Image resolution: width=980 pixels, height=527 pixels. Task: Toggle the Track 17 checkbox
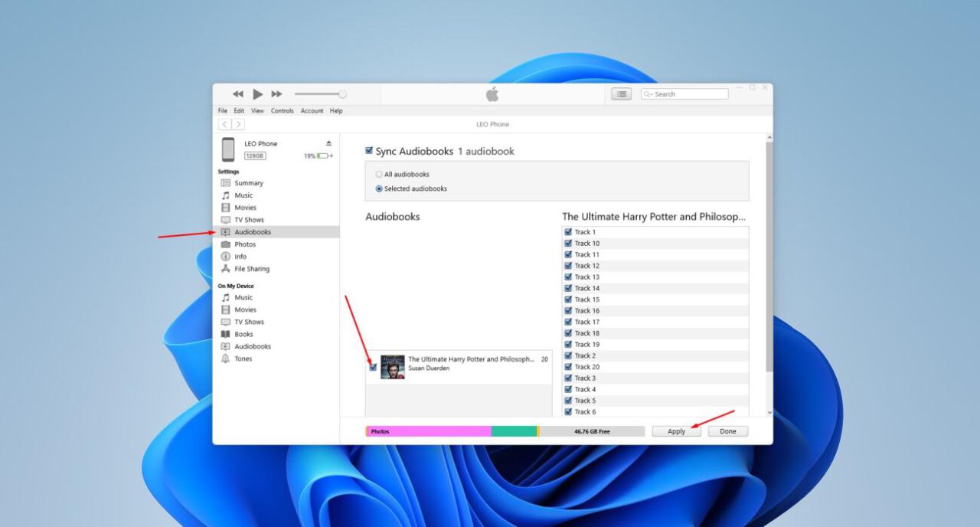pyautogui.click(x=568, y=322)
